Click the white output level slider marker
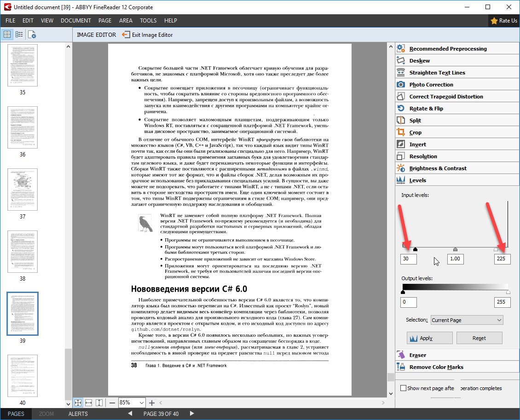This screenshot has height=420, width=520. click(508, 292)
